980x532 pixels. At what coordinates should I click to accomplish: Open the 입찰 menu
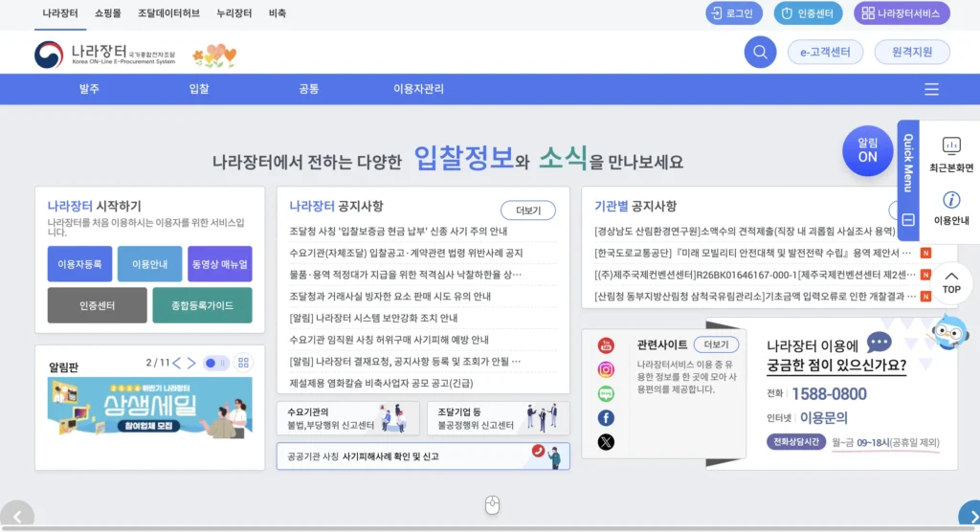point(199,89)
